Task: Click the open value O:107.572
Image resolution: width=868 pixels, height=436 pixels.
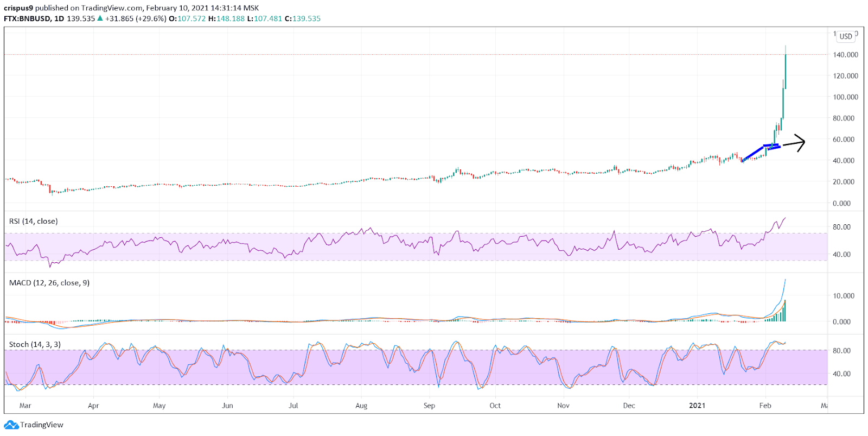Action: 187,18
